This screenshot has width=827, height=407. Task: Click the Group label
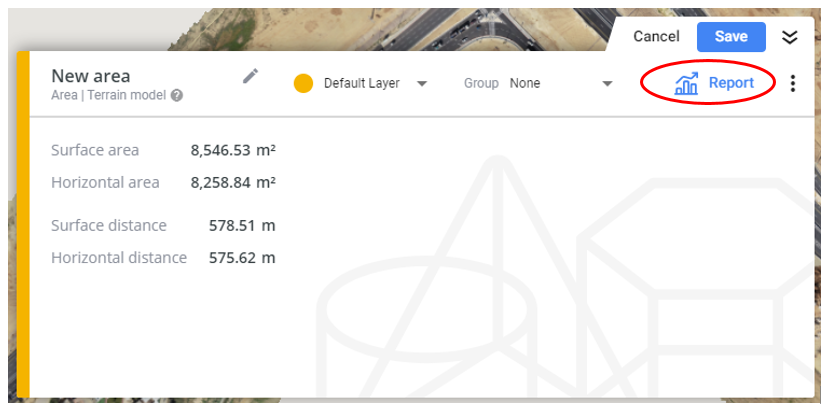[x=481, y=83]
